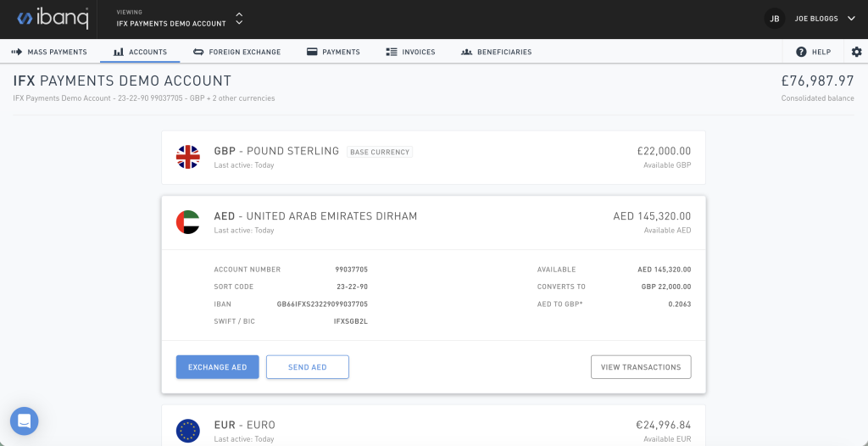
Task: Collapse the AED United Arab Emirates Dirham header
Action: [x=433, y=223]
